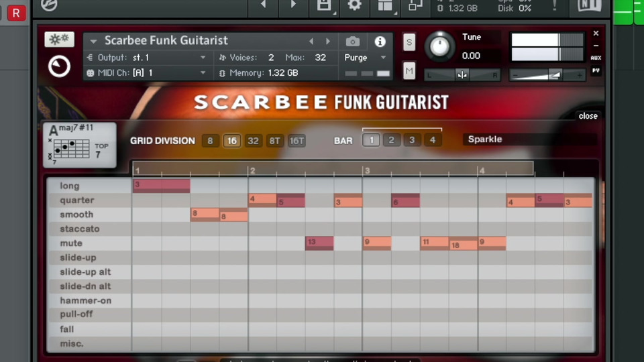
Task: Select bar 2 tab
Action: [x=391, y=140]
